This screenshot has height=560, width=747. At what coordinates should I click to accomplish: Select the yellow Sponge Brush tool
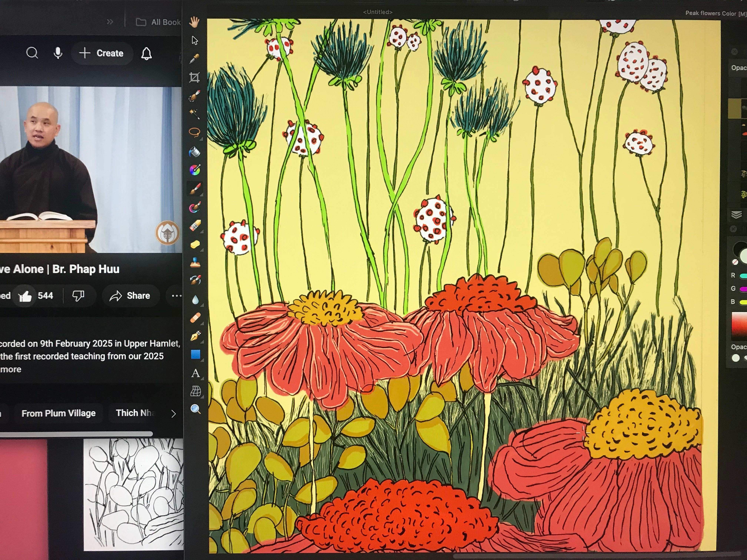point(195,244)
